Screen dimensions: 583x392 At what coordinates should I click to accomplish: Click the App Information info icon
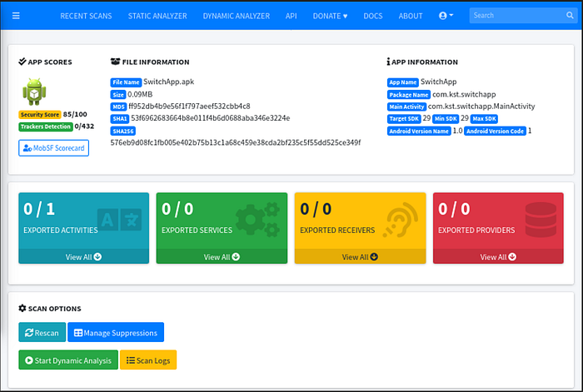coord(388,62)
